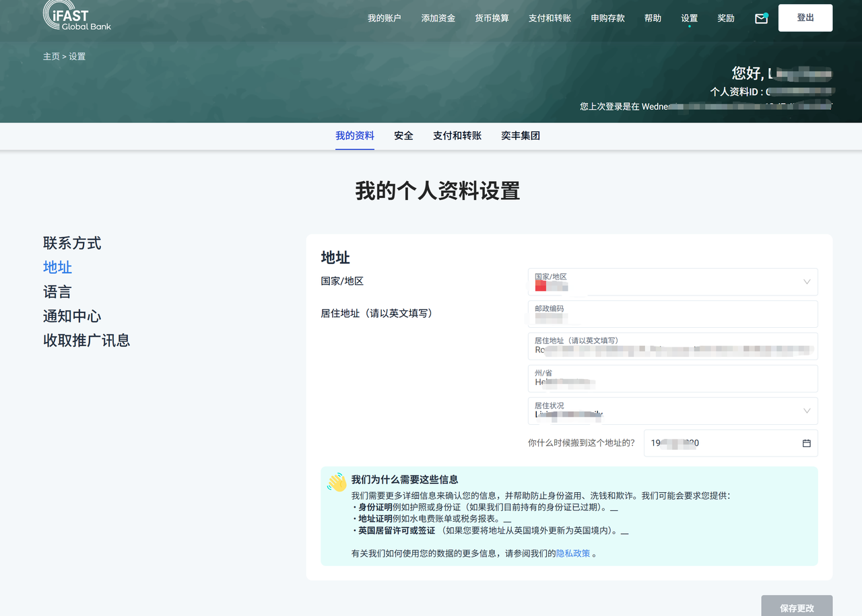
Task: Open the 帮助 menu
Action: pos(653,18)
